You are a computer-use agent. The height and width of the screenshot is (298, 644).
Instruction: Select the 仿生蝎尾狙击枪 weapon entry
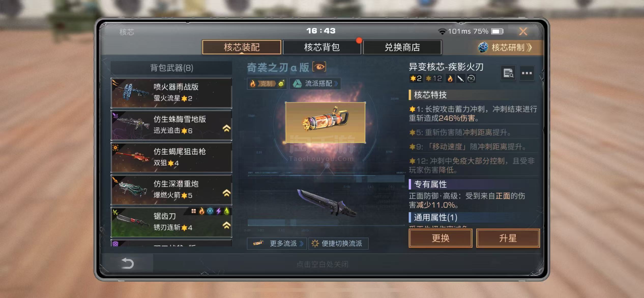coord(171,157)
